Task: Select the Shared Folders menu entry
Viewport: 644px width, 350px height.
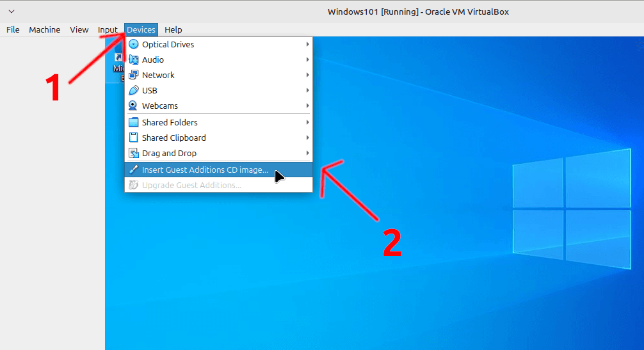Action: 218,122
